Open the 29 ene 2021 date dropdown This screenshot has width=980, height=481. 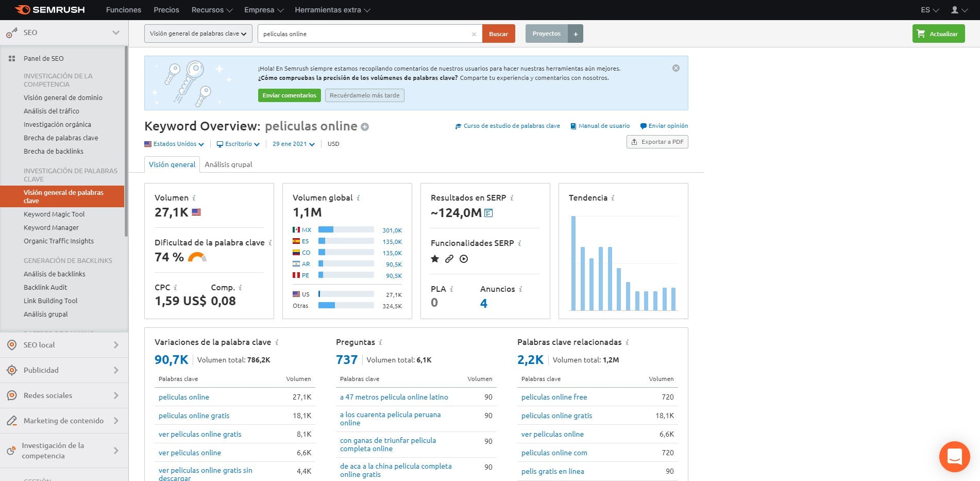coord(293,144)
